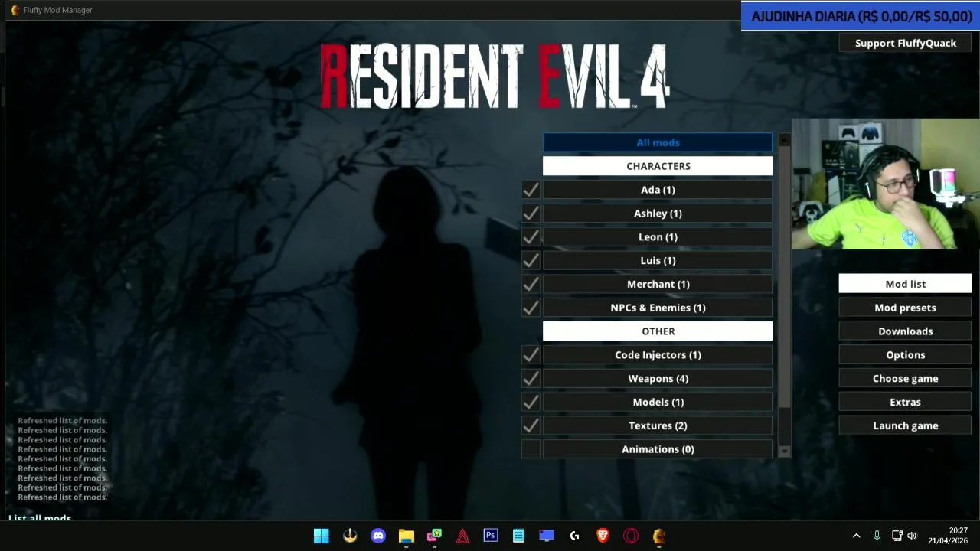Screen dimensions: 980x551
Task: Show hidden system tray icons
Action: tap(856, 536)
